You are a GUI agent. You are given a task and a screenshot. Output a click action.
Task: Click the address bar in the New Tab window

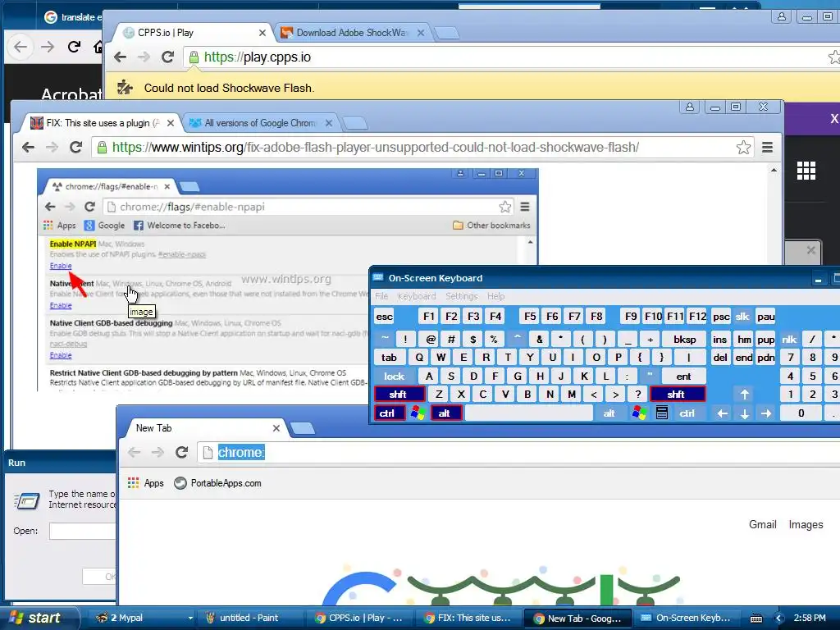(519, 452)
